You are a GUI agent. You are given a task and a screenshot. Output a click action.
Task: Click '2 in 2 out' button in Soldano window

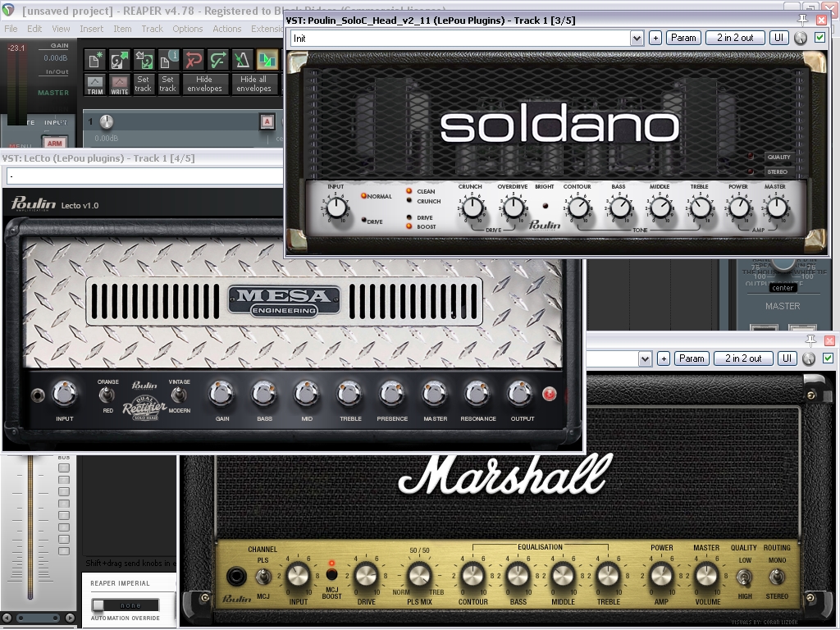click(x=735, y=38)
